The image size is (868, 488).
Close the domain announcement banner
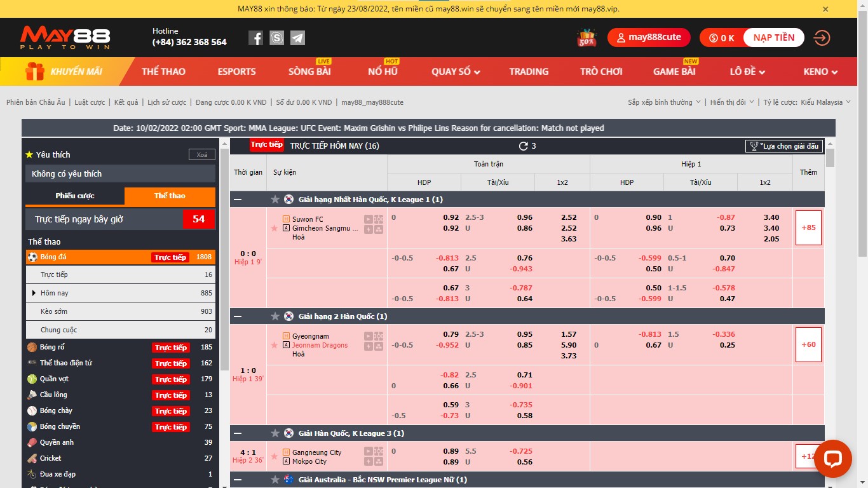click(825, 9)
